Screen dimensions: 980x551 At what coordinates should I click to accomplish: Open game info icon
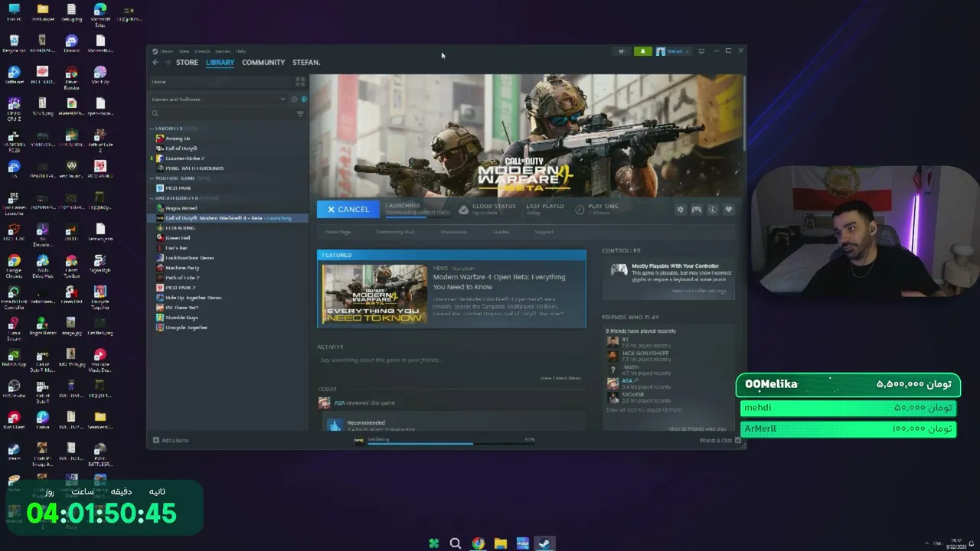713,210
